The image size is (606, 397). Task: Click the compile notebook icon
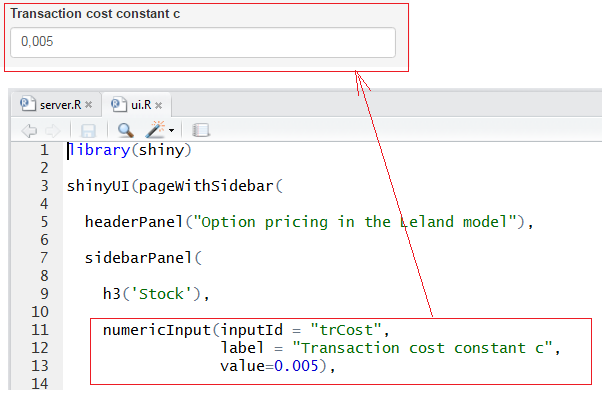tap(201, 130)
